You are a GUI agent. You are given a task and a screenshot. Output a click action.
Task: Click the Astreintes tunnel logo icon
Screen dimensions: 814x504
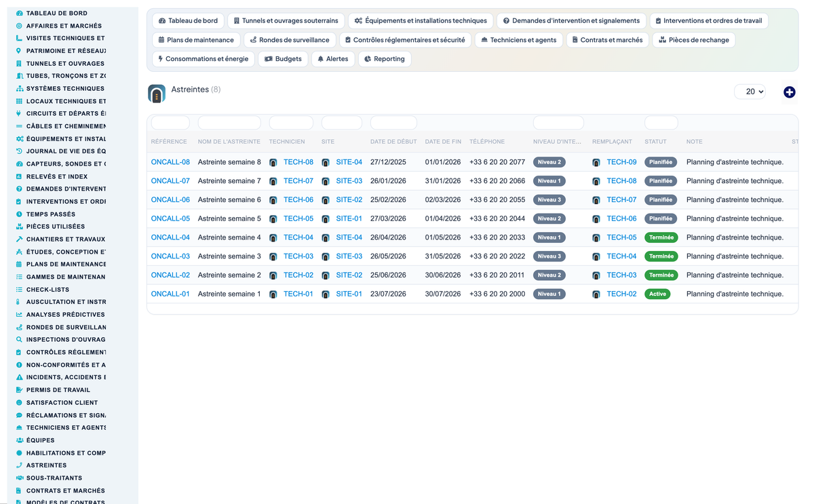point(157,94)
